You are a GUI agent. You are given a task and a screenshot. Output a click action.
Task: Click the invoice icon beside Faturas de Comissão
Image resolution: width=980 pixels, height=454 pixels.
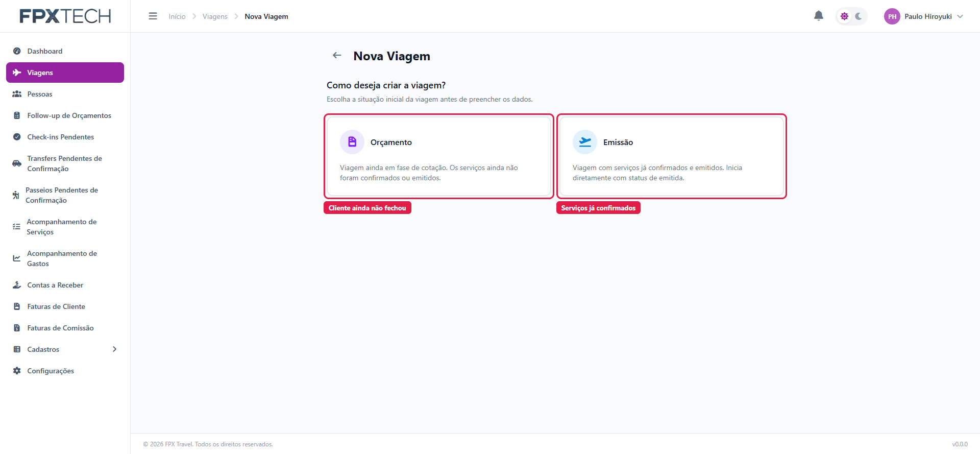17,328
